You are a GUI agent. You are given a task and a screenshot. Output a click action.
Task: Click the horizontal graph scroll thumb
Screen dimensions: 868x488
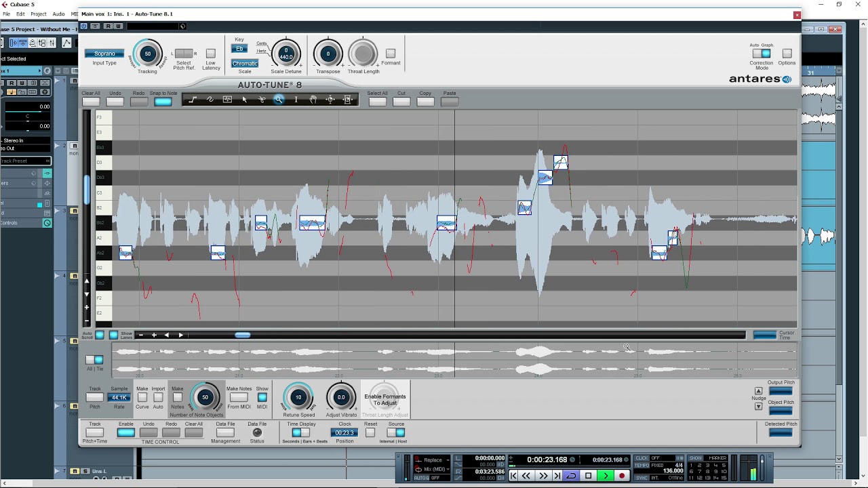242,335
